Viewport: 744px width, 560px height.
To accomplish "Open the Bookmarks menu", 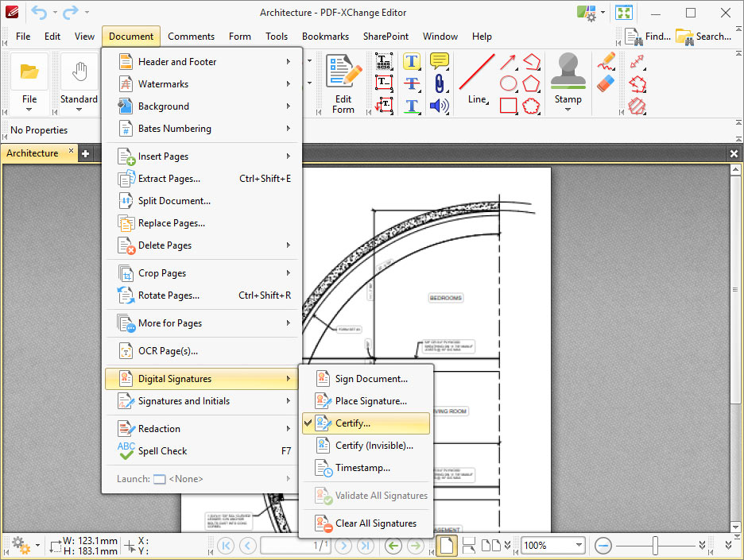I will coord(325,37).
